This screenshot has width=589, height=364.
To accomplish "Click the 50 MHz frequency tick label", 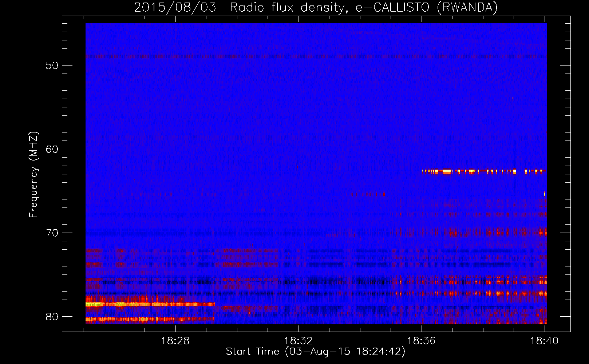I will coord(52,66).
